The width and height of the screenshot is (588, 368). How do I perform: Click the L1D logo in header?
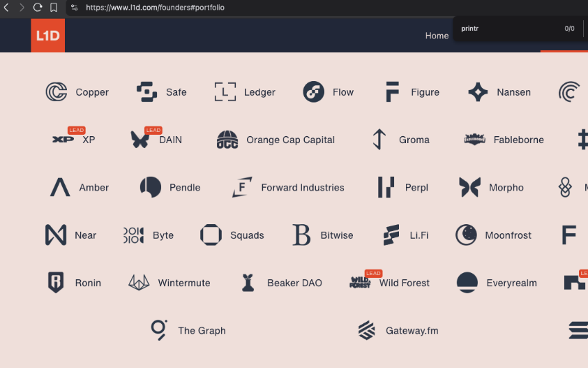pyautogui.click(x=47, y=36)
